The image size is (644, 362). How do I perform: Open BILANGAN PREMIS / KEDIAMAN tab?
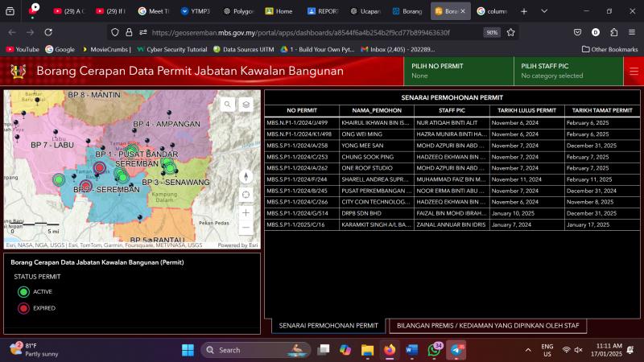point(488,326)
